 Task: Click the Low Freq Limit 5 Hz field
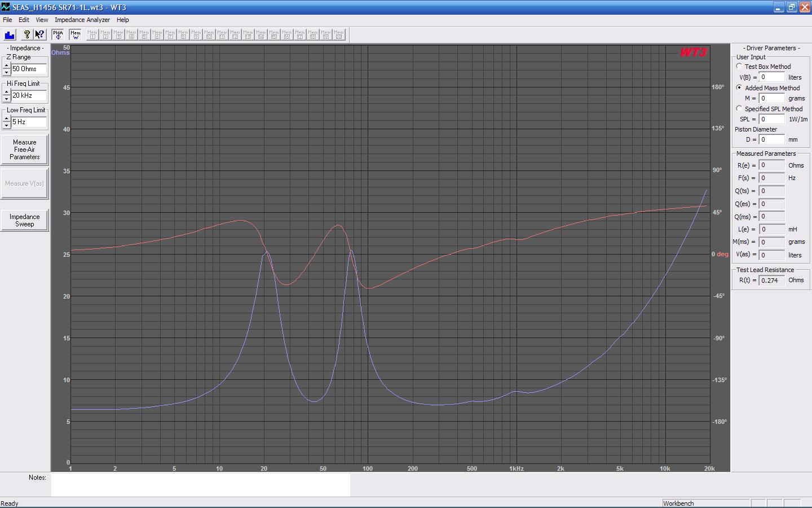click(x=29, y=122)
